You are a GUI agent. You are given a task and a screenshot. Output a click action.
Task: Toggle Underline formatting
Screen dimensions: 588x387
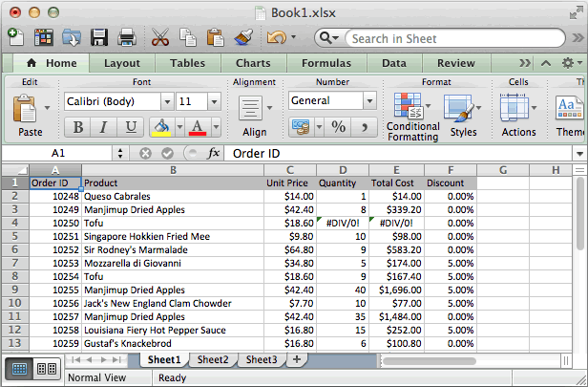pyautogui.click(x=130, y=127)
